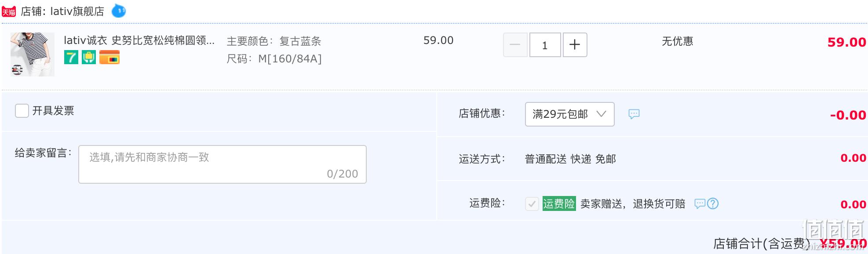The height and width of the screenshot is (254, 868).
Task: Open the lativ旗舰店 store link
Action: (x=77, y=11)
